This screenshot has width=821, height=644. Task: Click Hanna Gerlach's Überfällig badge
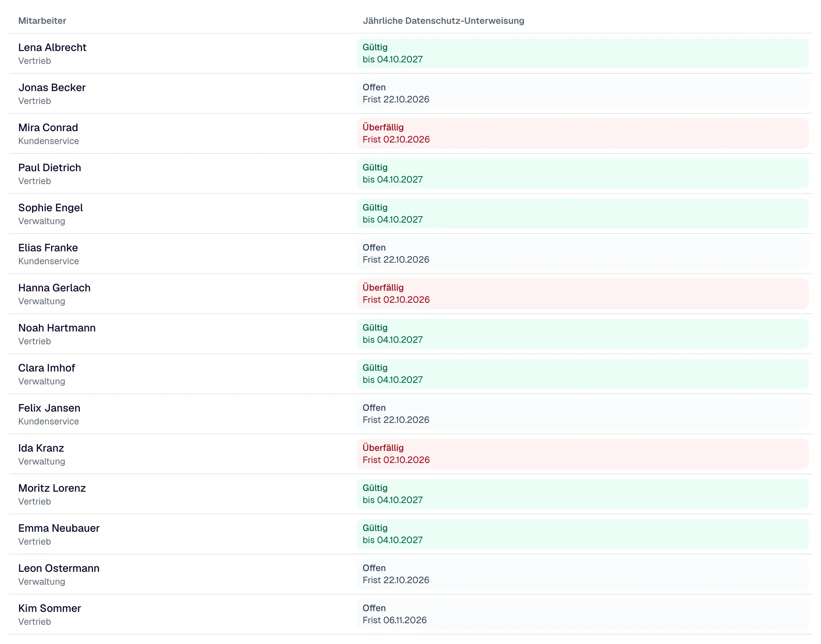[582, 294]
